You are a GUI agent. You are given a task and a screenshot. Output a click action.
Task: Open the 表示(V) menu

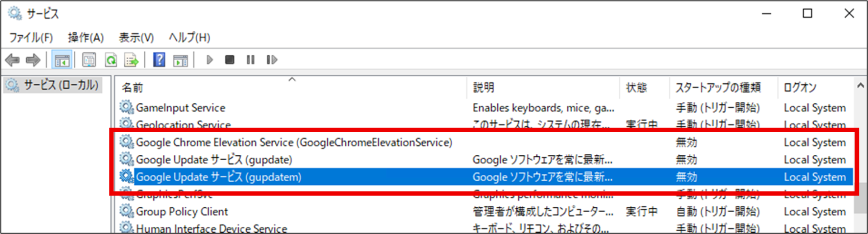pos(136,38)
